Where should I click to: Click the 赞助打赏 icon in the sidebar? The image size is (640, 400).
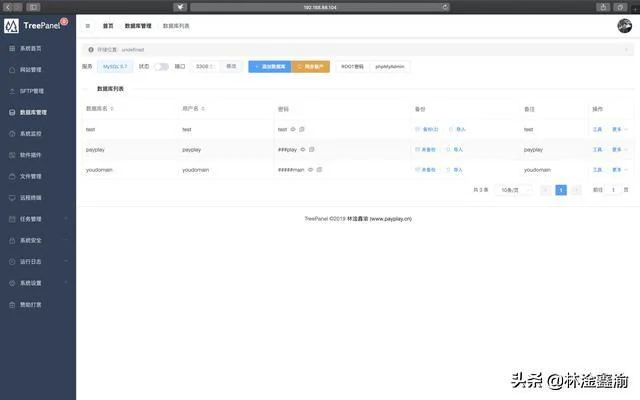[x=12, y=304]
